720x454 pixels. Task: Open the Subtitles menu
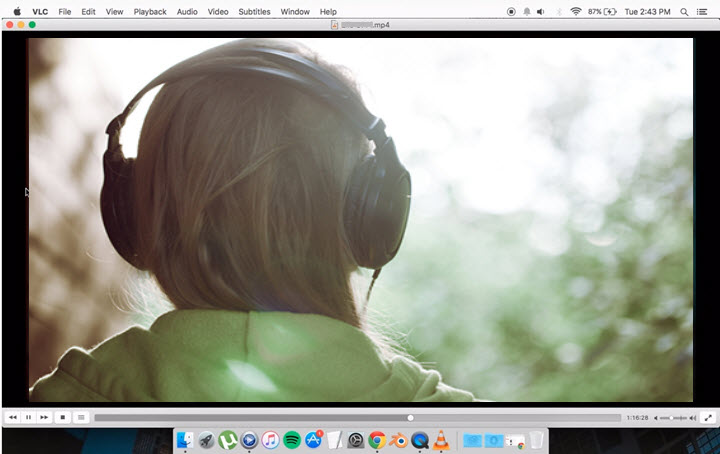pyautogui.click(x=254, y=12)
